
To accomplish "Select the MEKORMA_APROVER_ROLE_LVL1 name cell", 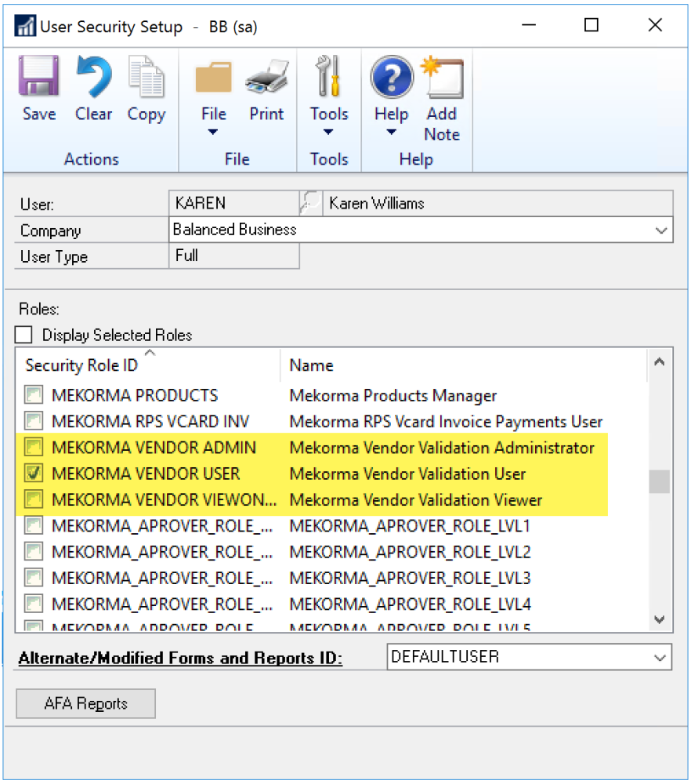I will [410, 526].
